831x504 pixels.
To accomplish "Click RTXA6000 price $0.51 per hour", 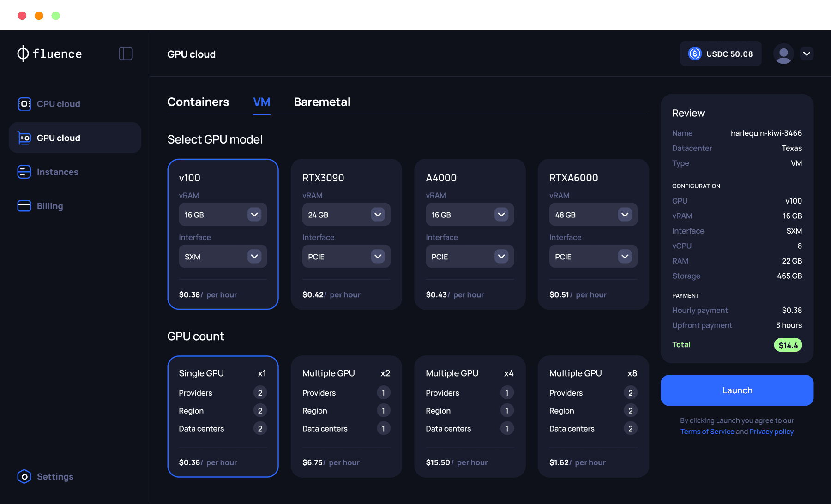I will point(578,294).
